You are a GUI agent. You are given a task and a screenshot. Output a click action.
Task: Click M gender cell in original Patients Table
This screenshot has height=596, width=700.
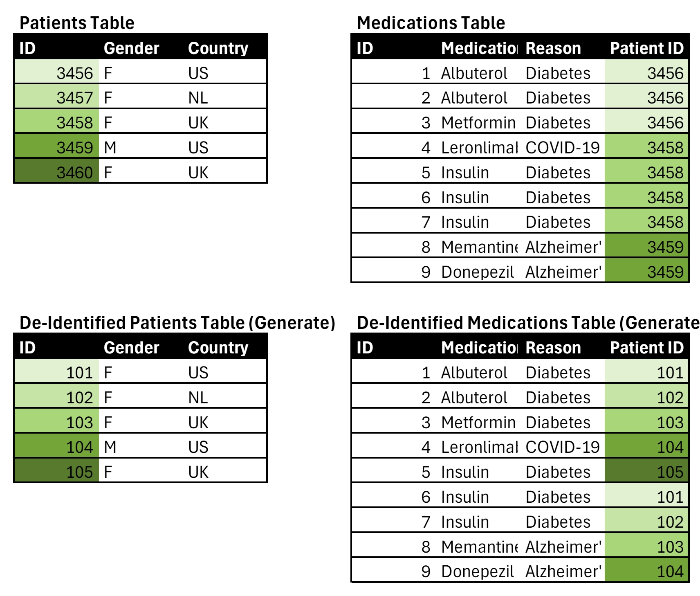[x=110, y=148]
